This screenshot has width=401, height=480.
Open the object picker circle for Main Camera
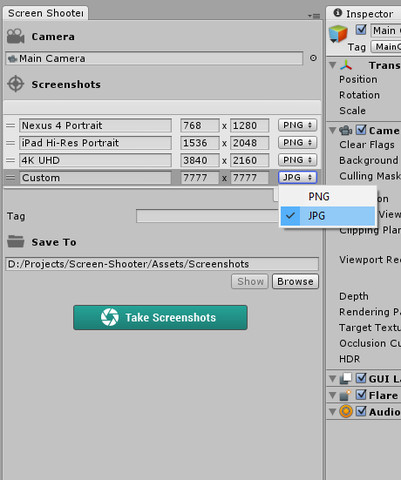click(x=313, y=58)
